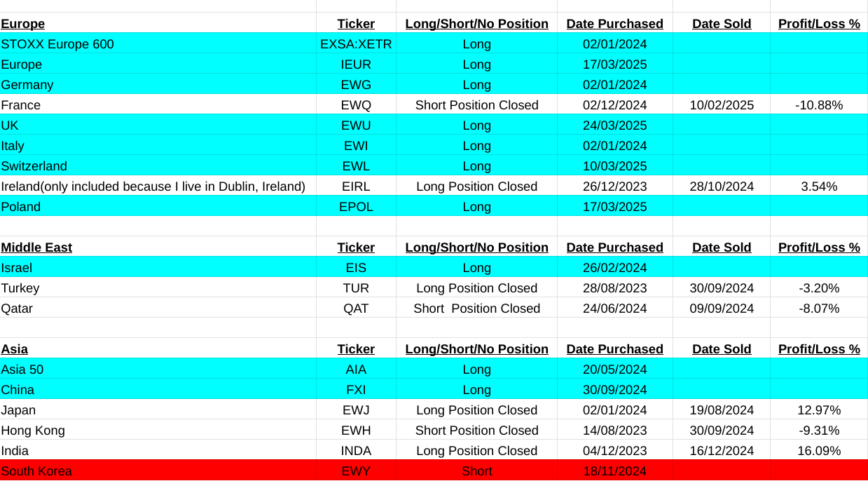Click the Middle East section header
This screenshot has width=868, height=481.
pos(36,248)
